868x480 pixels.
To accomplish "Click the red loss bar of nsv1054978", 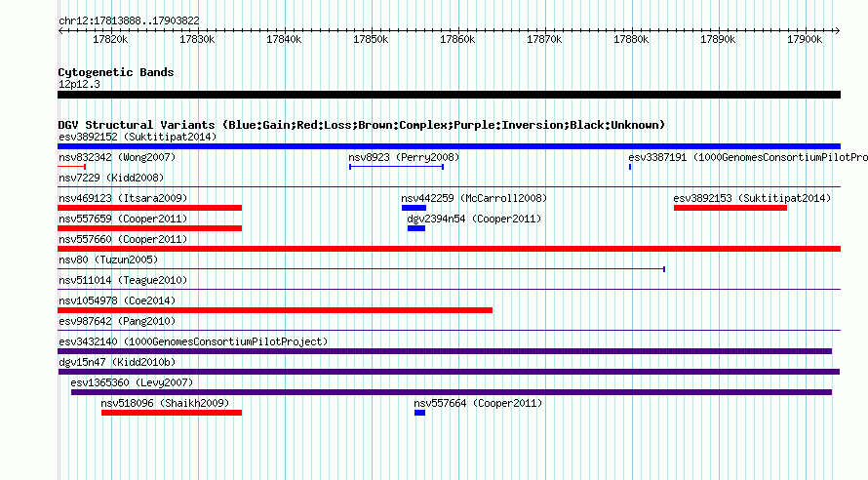I will tap(275, 310).
